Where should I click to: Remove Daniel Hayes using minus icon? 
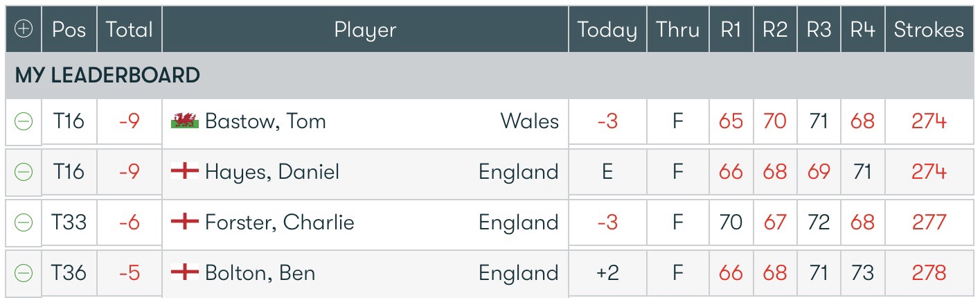[24, 172]
